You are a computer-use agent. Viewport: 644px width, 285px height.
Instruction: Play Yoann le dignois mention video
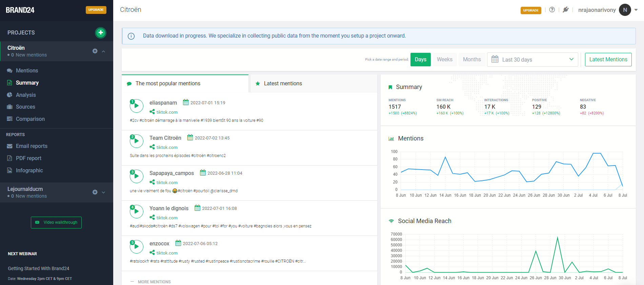(x=136, y=211)
